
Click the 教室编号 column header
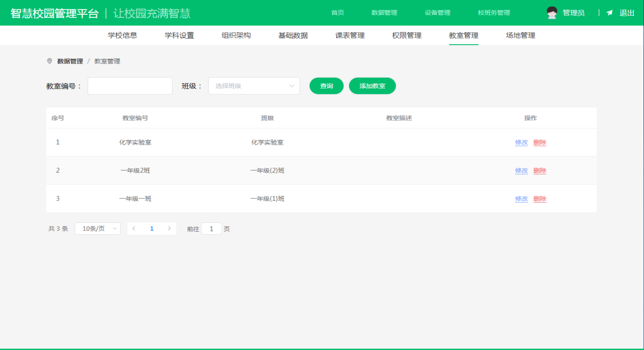click(x=135, y=118)
